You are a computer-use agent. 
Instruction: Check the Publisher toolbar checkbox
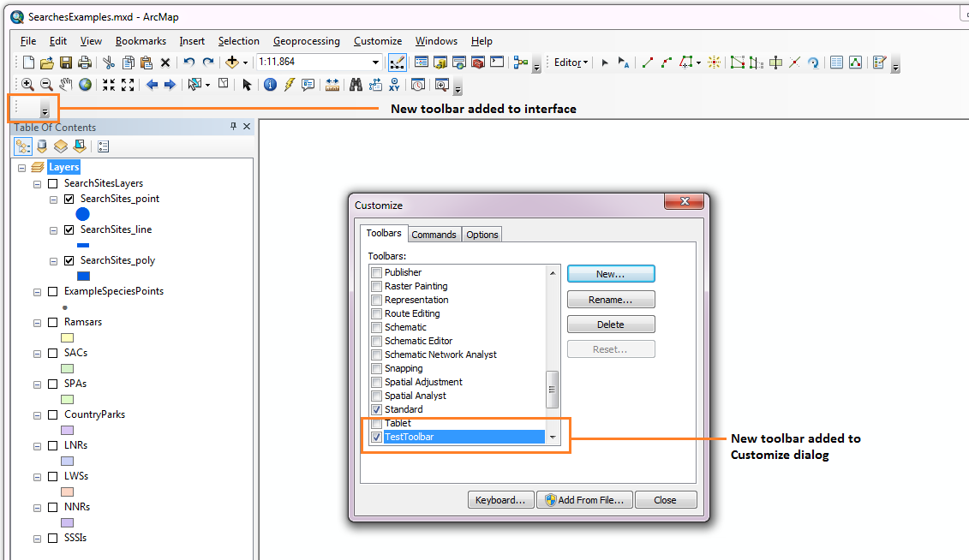point(376,272)
